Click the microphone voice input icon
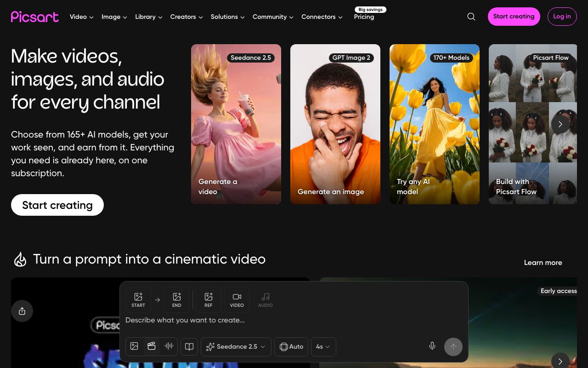The height and width of the screenshot is (368, 588). (432, 346)
